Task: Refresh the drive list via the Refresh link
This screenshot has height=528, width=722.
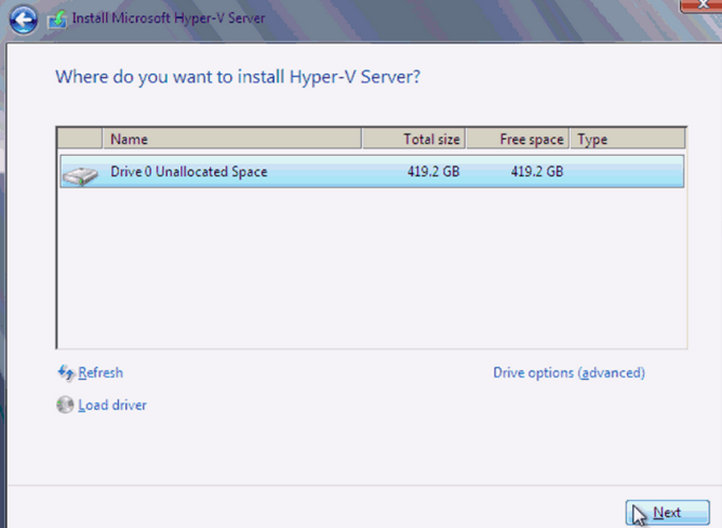Action: click(x=100, y=372)
